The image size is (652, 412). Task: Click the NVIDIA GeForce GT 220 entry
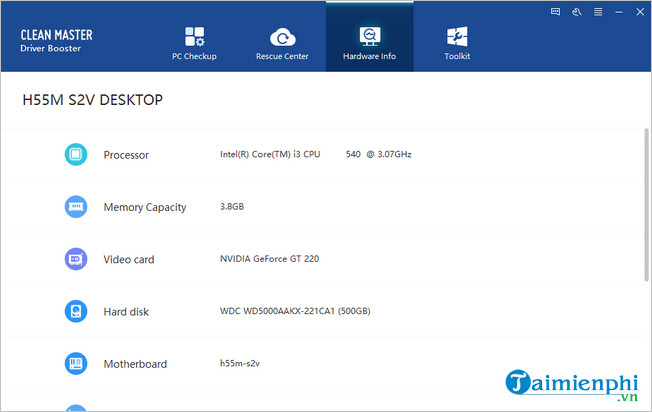[x=271, y=259]
